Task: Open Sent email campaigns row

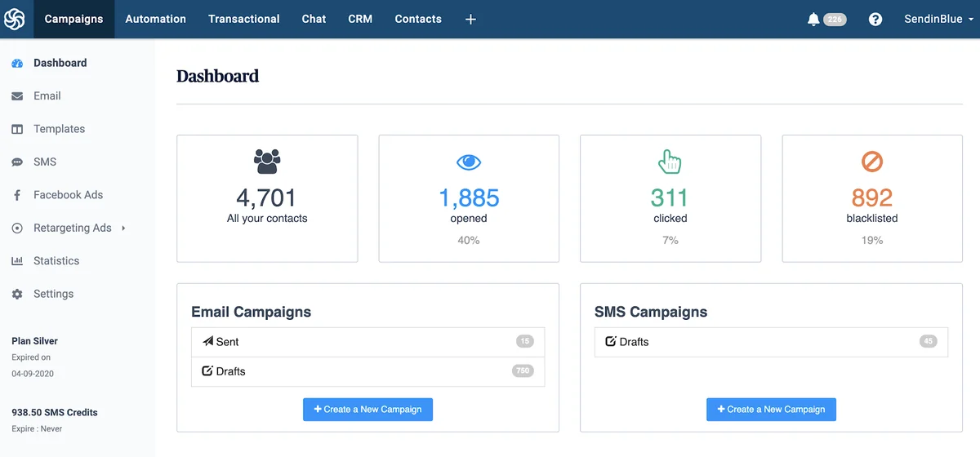Action: (x=367, y=342)
